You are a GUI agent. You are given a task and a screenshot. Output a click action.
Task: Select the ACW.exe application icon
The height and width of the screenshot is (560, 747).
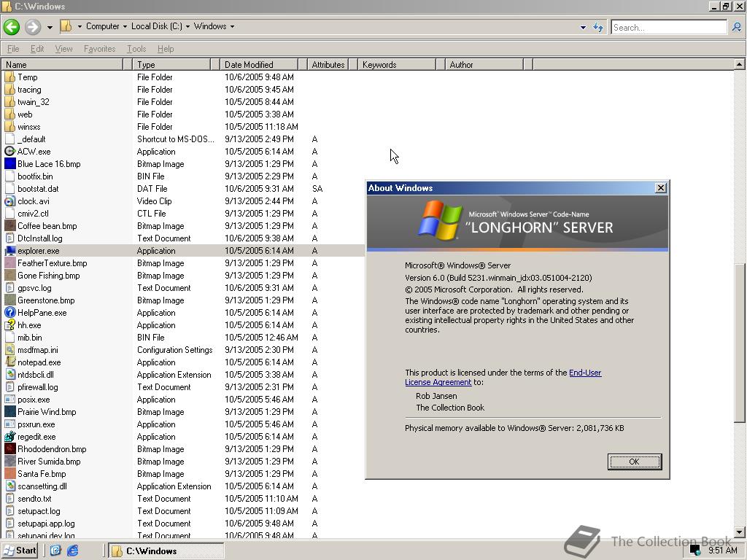click(10, 151)
